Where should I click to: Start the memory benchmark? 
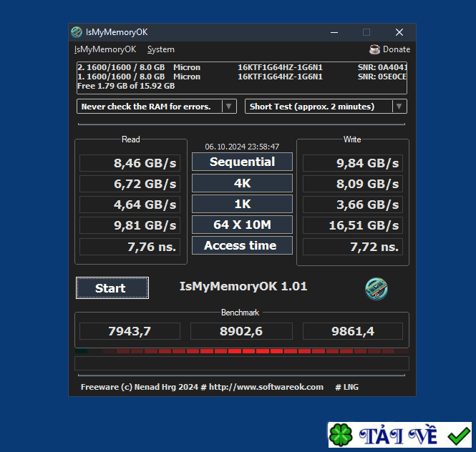(112, 288)
